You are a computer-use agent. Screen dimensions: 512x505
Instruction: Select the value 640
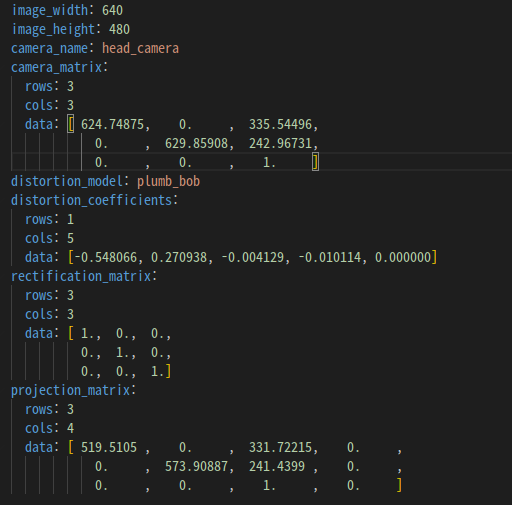pyautogui.click(x=112, y=10)
